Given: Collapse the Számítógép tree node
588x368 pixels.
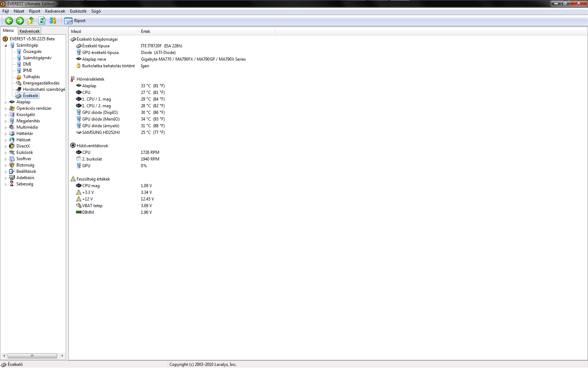Looking at the screenshot, I should pyautogui.click(x=6, y=46).
